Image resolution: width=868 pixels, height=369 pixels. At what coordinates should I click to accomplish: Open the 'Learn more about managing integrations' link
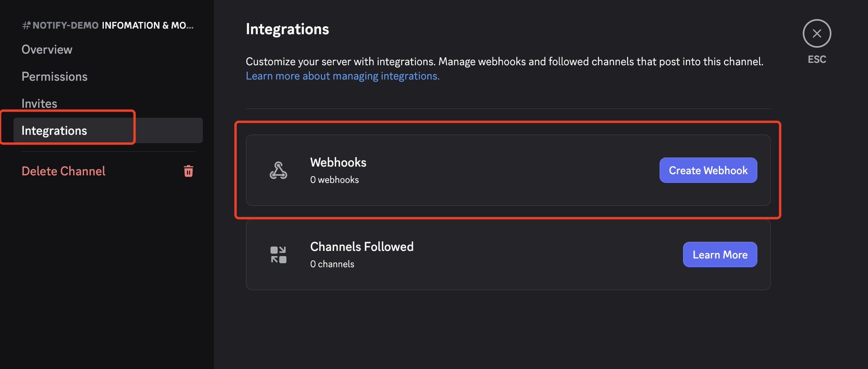342,76
